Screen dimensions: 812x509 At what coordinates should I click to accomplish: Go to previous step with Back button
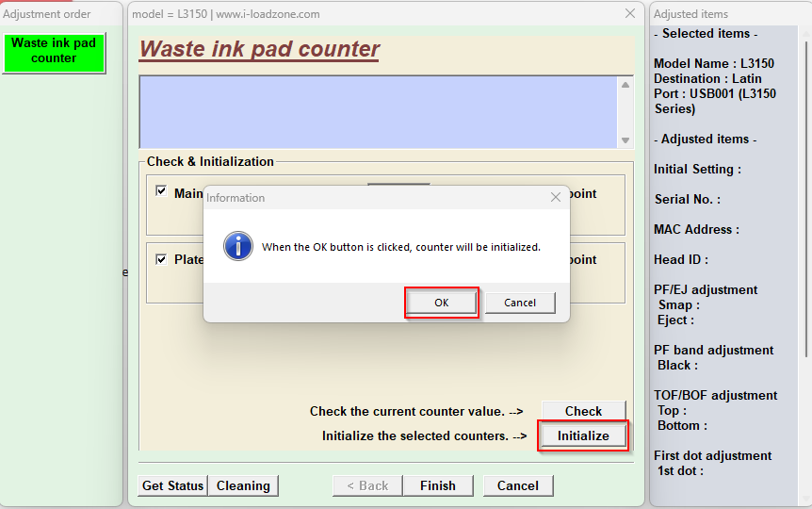click(367, 485)
